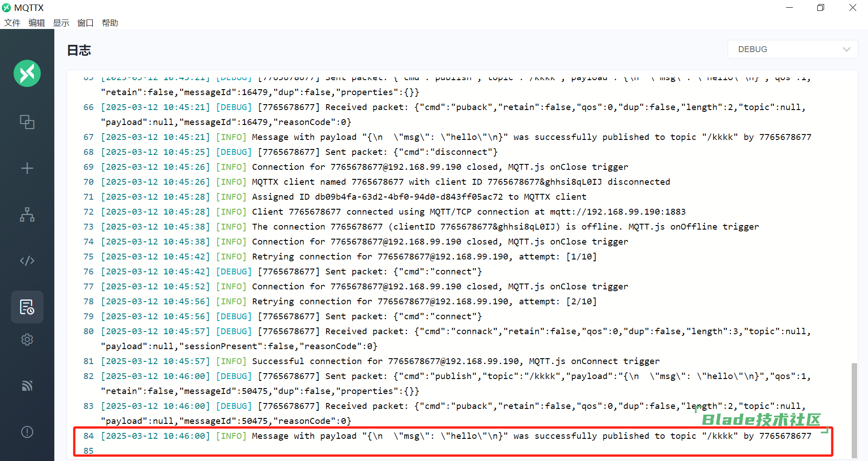Open the Connections page in the sidebar
Image resolution: width=868 pixels, height=461 pixels.
pyautogui.click(x=27, y=122)
